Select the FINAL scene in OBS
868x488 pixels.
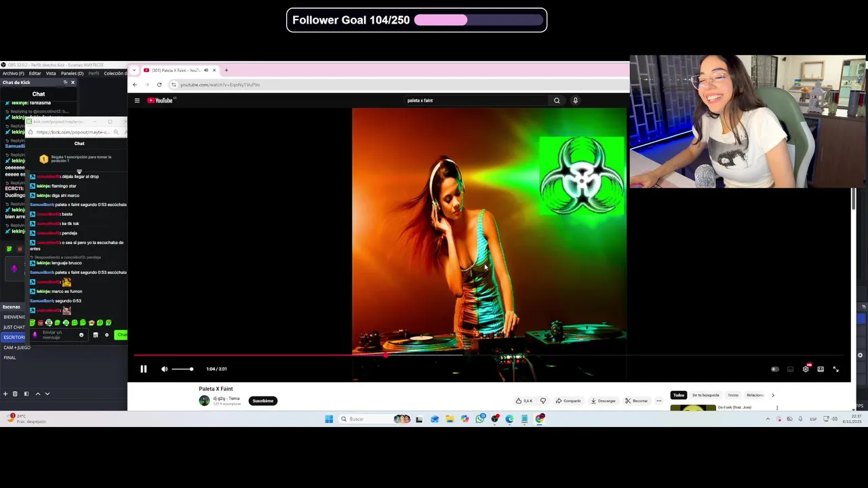(9, 358)
